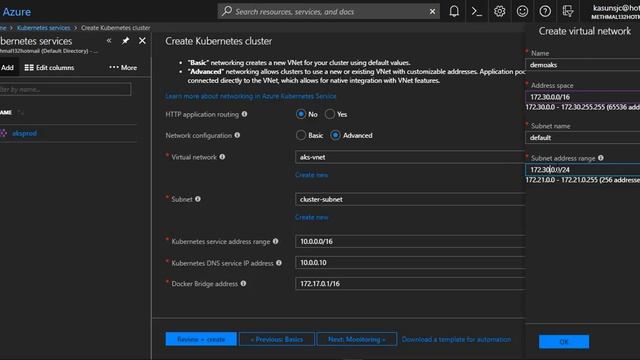Viewport: 640px width, 360px height.
Task: Go to Previous: Basics
Action: (x=277, y=339)
